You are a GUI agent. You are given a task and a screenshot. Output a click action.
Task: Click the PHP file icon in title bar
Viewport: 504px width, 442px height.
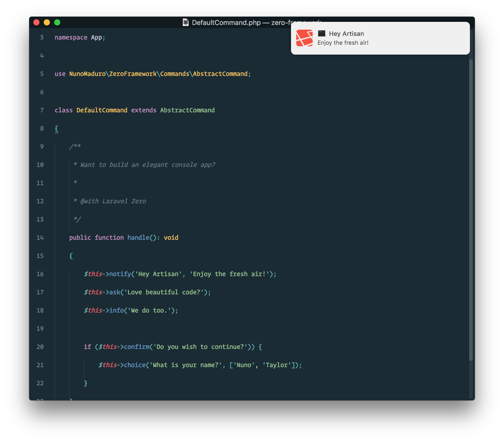pyautogui.click(x=185, y=22)
